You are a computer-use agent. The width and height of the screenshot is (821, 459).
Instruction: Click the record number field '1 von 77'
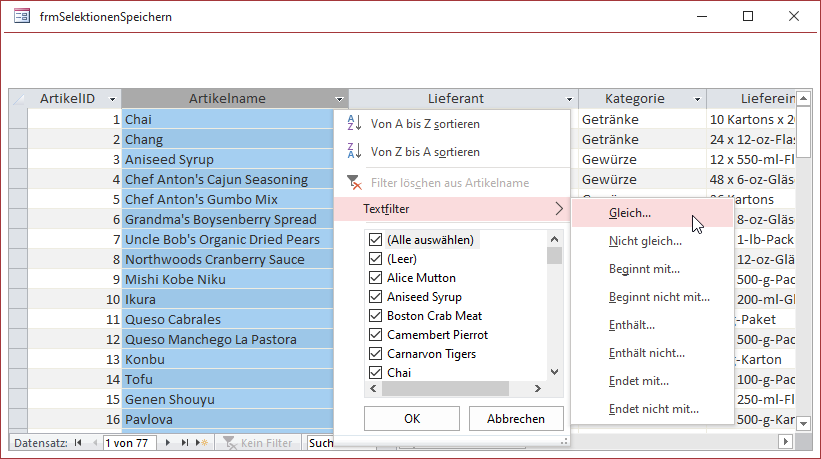129,442
